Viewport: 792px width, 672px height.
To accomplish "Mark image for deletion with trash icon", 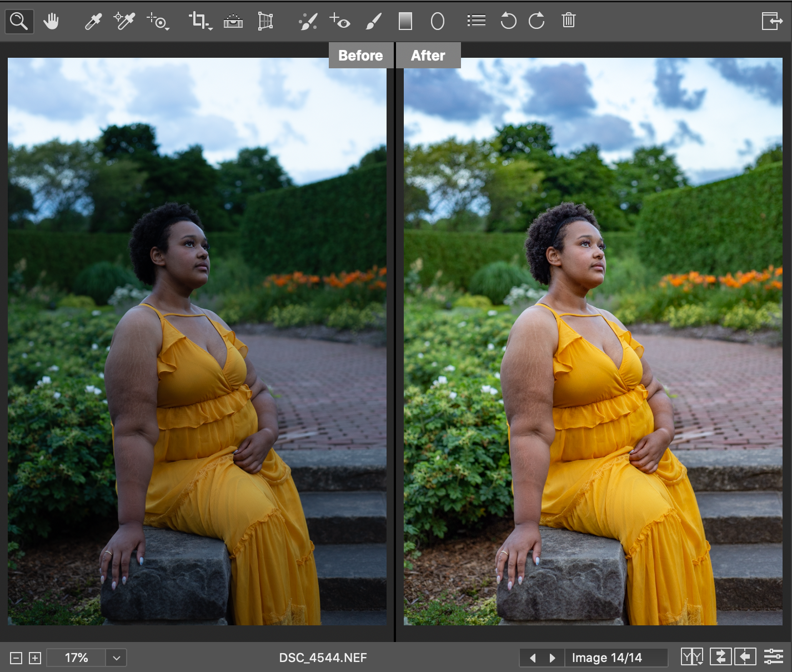I will tap(569, 21).
